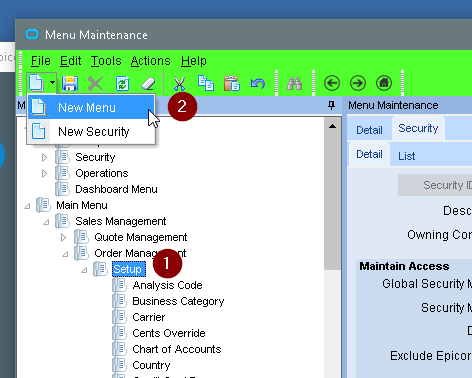Viewport: 472px width, 378px height.
Task: Select Main Menu tree item
Action: pos(82,205)
